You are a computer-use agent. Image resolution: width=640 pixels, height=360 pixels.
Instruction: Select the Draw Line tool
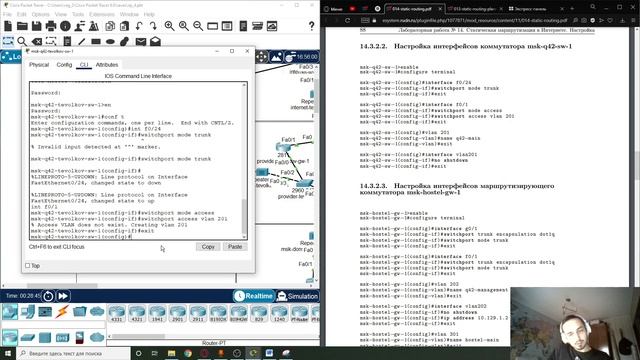click(x=82, y=41)
